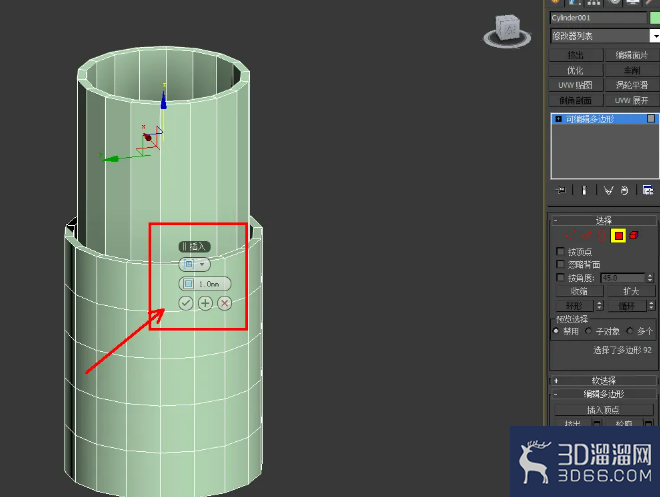Click the 倒角剖面 modifier button
The width and height of the screenshot is (660, 497).
(575, 100)
